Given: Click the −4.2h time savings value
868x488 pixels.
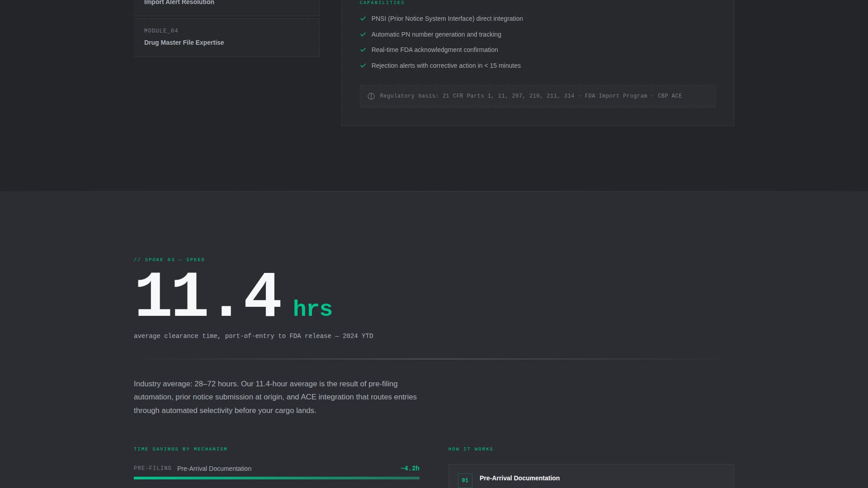Looking at the screenshot, I should [x=410, y=469].
